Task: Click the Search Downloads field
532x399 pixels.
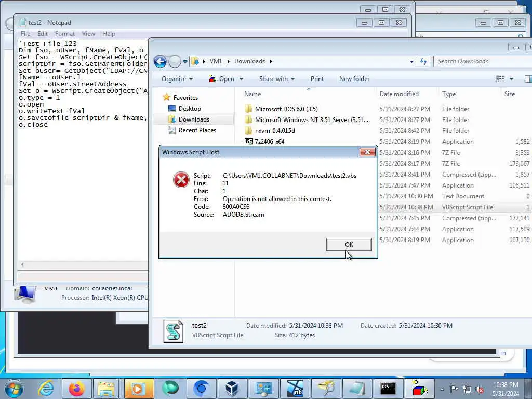Action: tap(483, 61)
